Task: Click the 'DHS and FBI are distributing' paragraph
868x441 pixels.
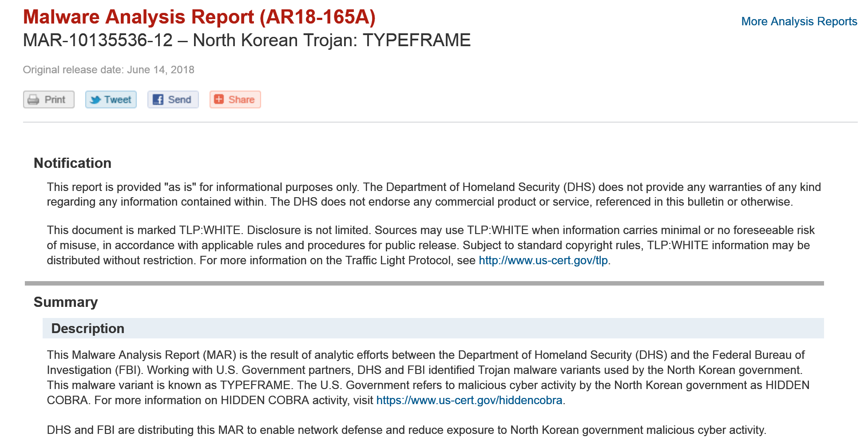Action: coord(406,430)
